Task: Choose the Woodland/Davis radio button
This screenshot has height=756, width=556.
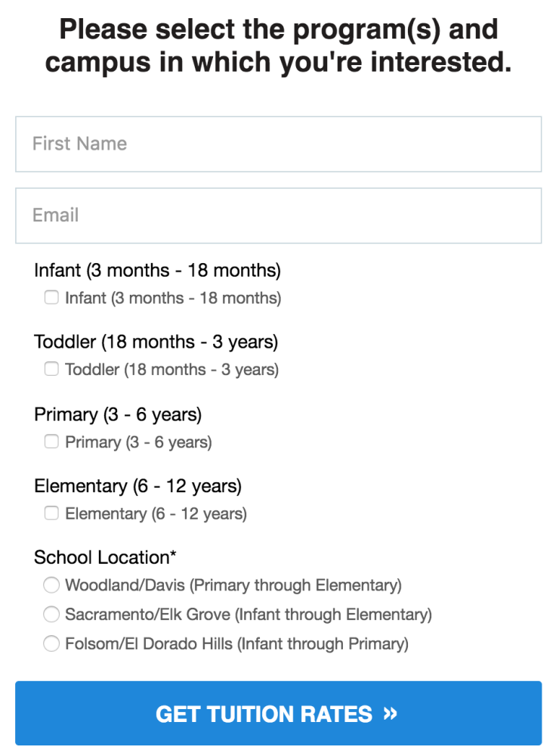Action: point(51,585)
